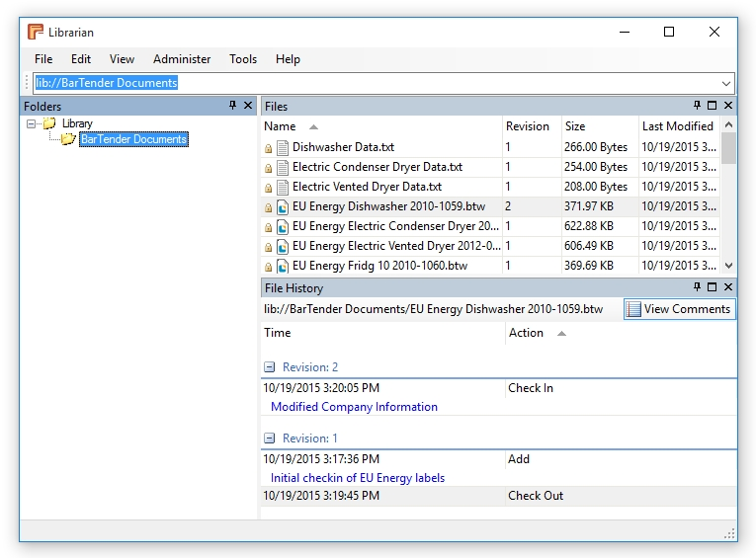This screenshot has height=558, width=756.
Task: Click the View Comments button
Action: coord(680,309)
